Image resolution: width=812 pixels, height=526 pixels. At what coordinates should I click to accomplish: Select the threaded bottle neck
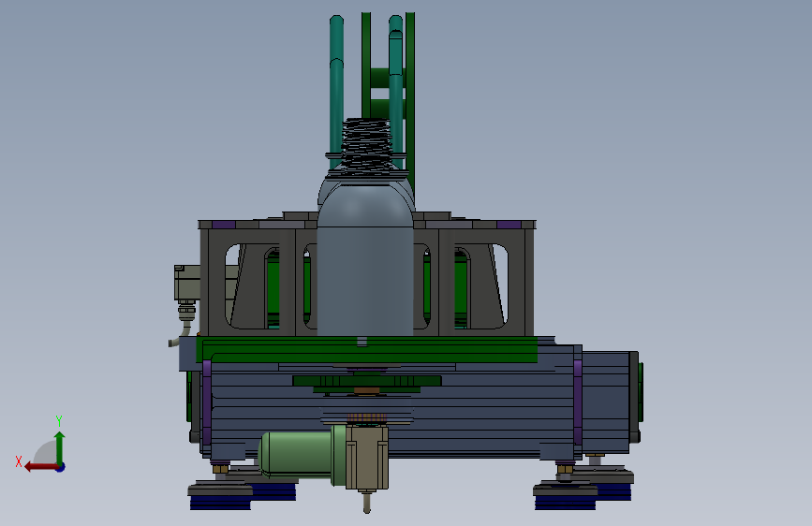coord(366,147)
